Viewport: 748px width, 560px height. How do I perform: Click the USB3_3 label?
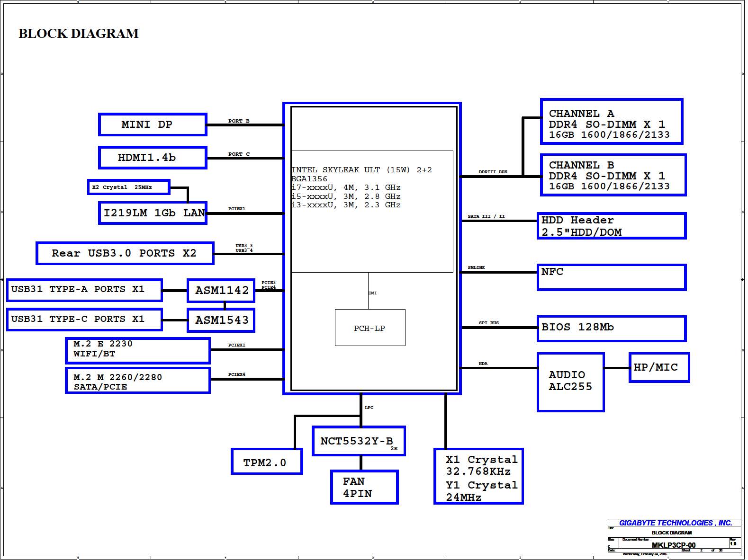(244, 246)
